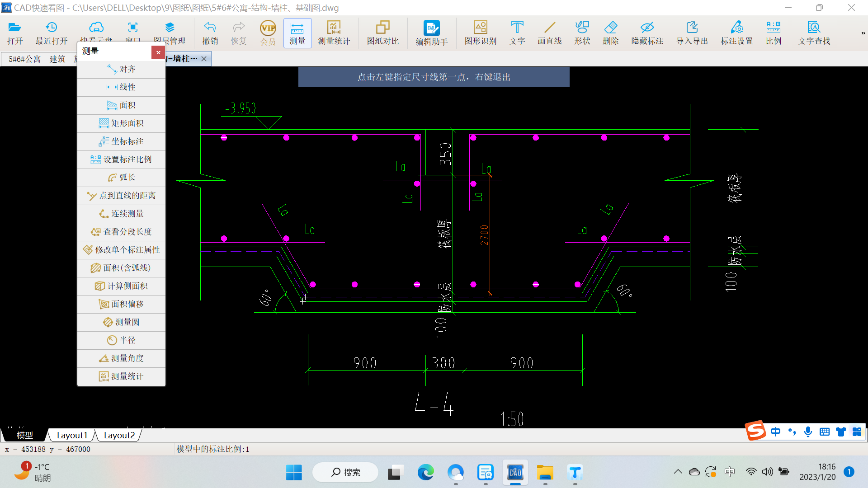This screenshot has height=488, width=868.
Task: Open File Explorer from the taskbar
Action: pyautogui.click(x=545, y=473)
